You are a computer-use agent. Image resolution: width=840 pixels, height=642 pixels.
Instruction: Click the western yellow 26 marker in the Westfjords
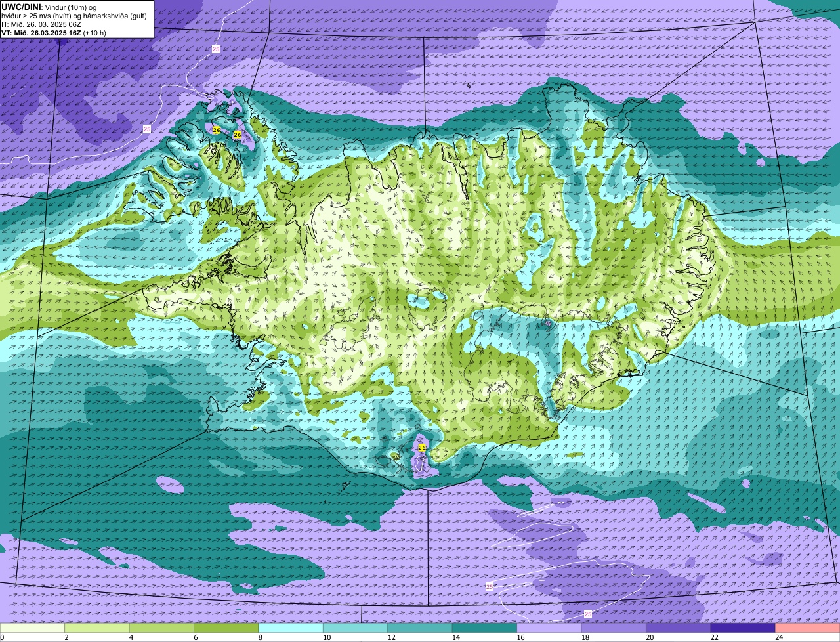(217, 130)
